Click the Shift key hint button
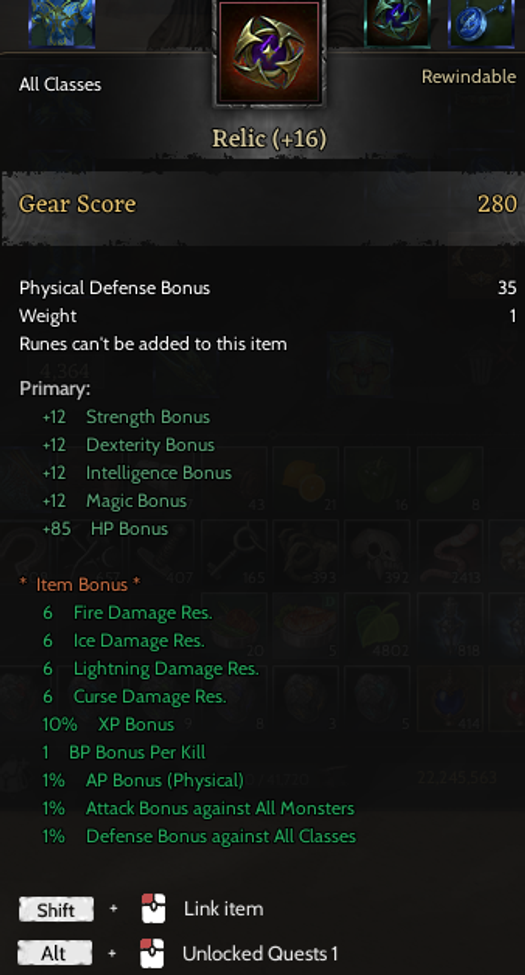 click(x=56, y=910)
